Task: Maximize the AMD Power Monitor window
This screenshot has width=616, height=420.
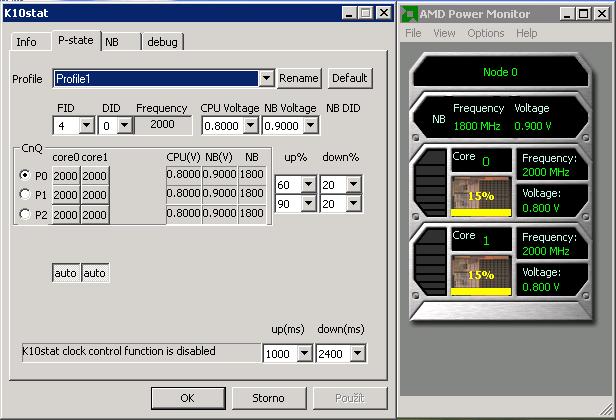Action: coord(584,14)
